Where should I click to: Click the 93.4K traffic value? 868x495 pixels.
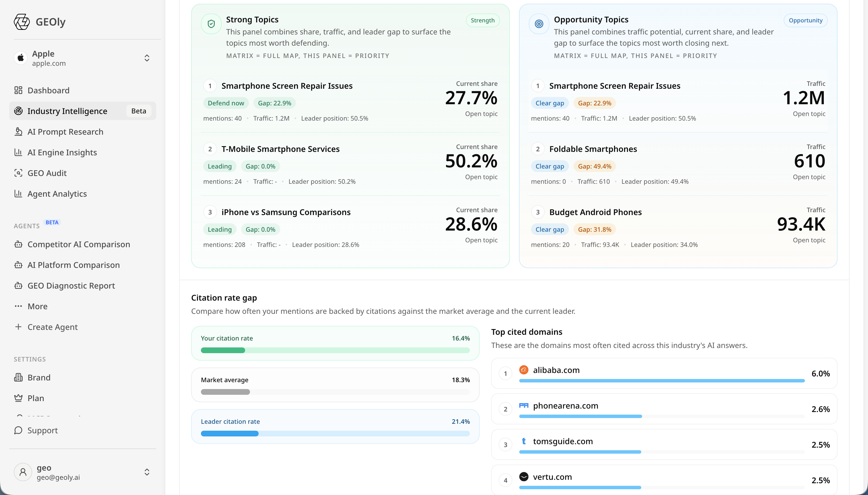tap(801, 224)
